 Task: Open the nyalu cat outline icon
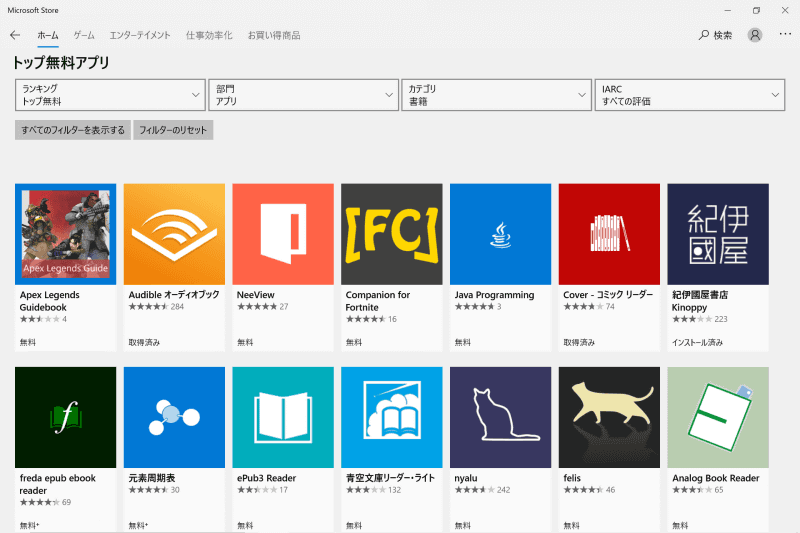501,417
